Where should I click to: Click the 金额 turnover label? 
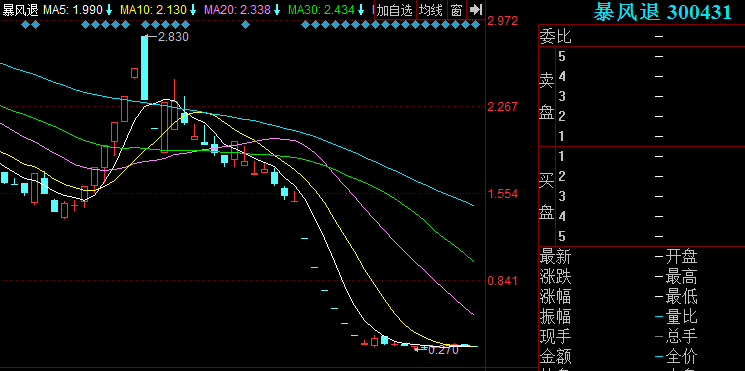click(x=555, y=356)
